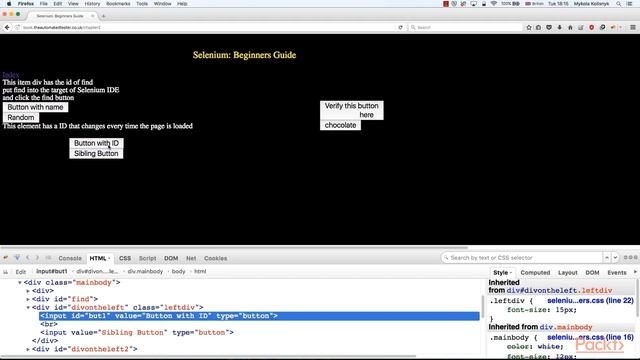Follow the Index link
This screenshot has height=360, width=640.
(11, 75)
